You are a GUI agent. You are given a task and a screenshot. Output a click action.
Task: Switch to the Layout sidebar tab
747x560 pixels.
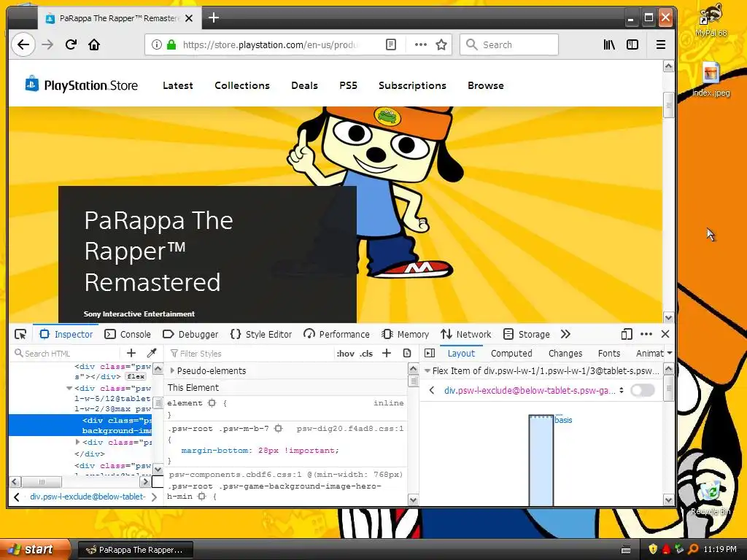tap(461, 354)
